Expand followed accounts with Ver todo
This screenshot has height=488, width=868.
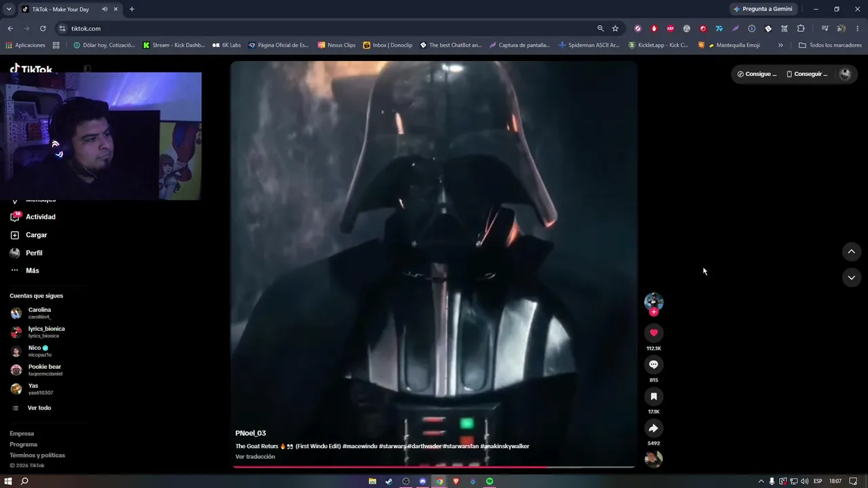tap(32, 408)
